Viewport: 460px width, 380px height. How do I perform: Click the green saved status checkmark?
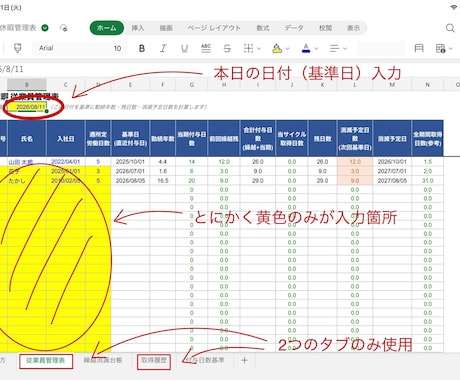click(45, 28)
